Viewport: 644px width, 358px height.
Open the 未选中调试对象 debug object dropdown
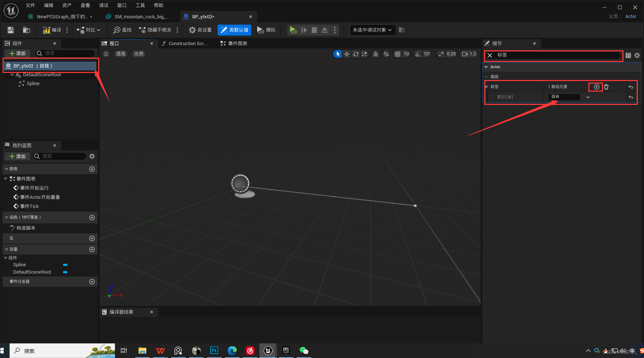(373, 30)
